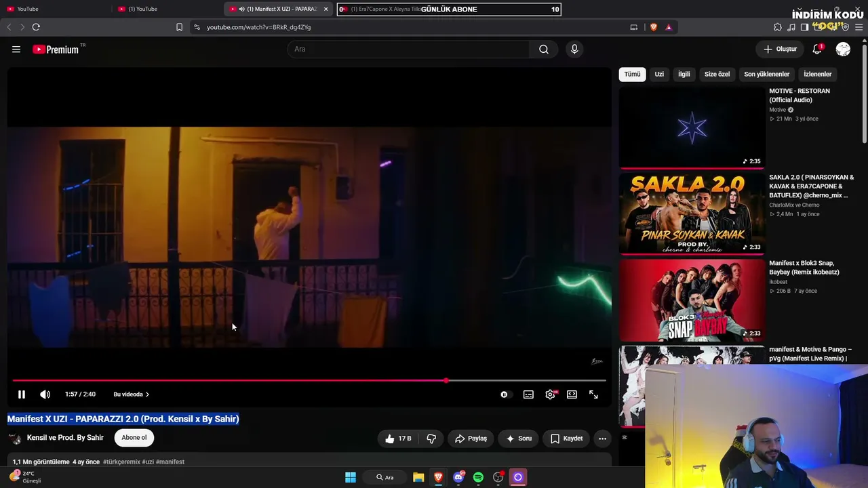Dislike this video

pyautogui.click(x=431, y=439)
